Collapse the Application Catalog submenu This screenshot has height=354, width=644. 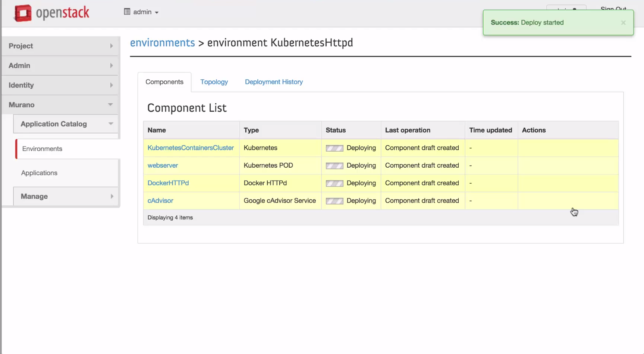tap(66, 124)
